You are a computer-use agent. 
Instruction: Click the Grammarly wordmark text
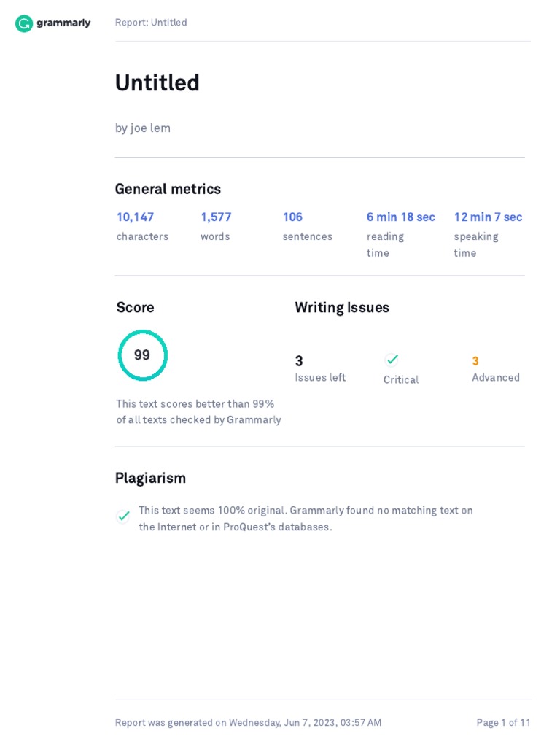[63, 23]
